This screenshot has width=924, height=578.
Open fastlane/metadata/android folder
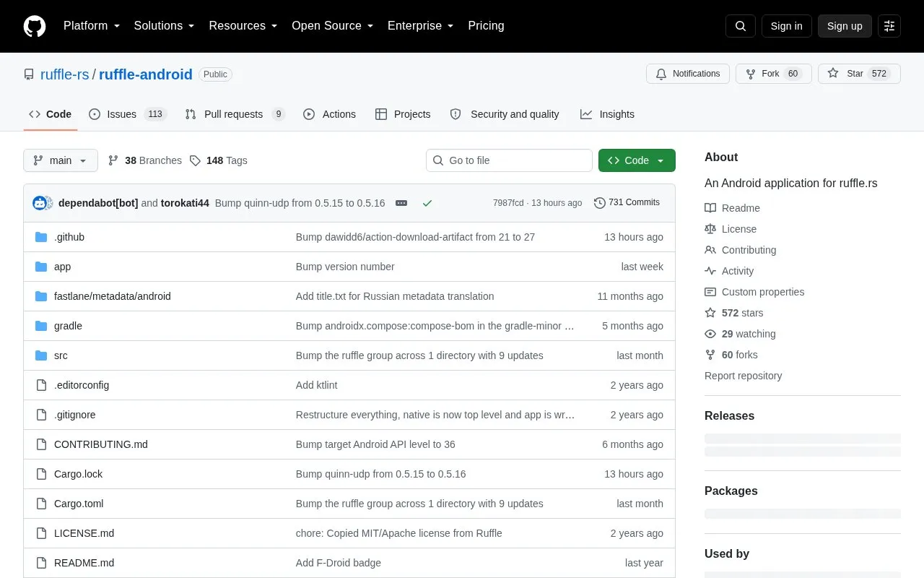coord(113,296)
